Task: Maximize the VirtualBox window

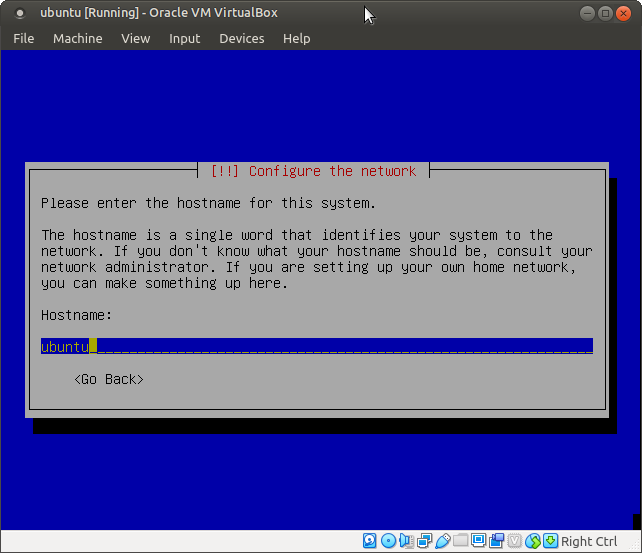Action: pyautogui.click(x=605, y=14)
